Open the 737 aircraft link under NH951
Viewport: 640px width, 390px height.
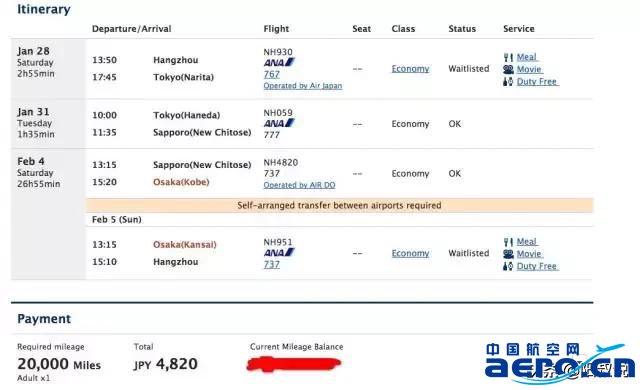271,264
